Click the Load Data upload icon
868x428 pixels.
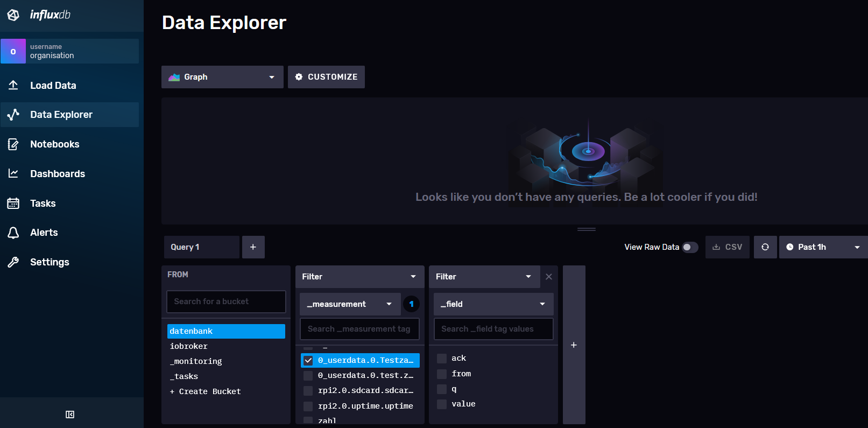click(13, 85)
